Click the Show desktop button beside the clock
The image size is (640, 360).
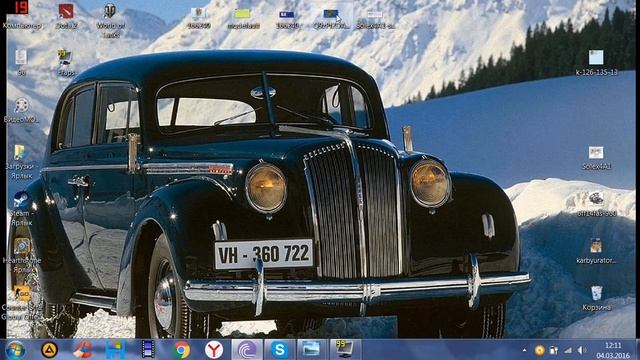point(637,350)
